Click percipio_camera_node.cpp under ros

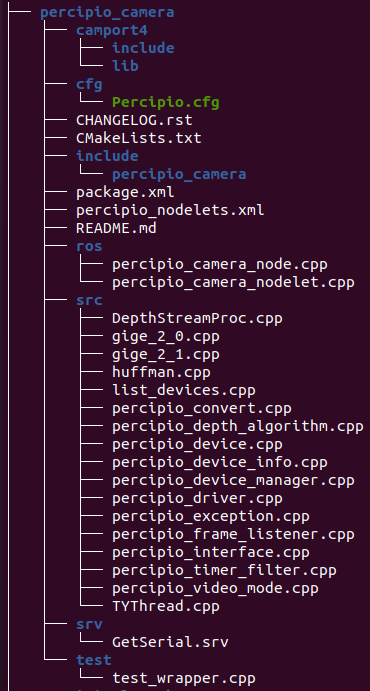tap(219, 265)
